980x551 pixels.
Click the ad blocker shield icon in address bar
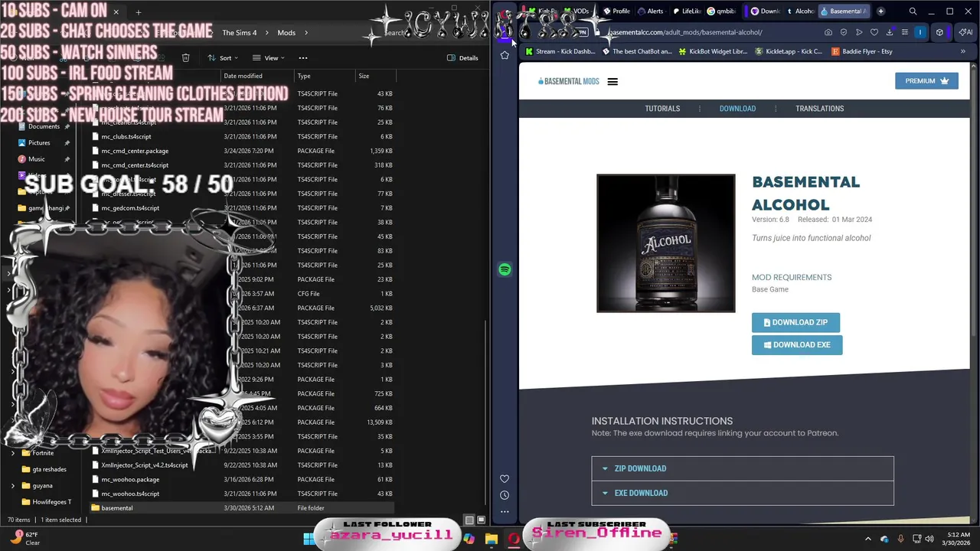pyautogui.click(x=844, y=32)
